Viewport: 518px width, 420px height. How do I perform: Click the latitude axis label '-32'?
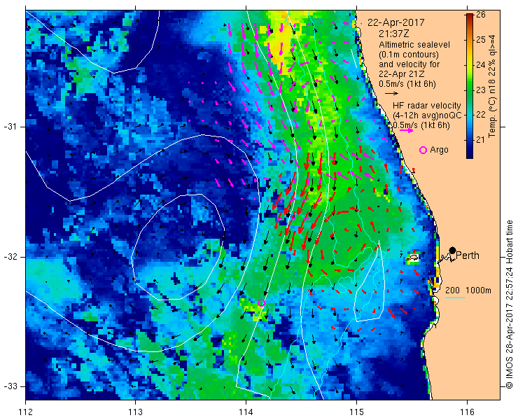(x=10, y=257)
